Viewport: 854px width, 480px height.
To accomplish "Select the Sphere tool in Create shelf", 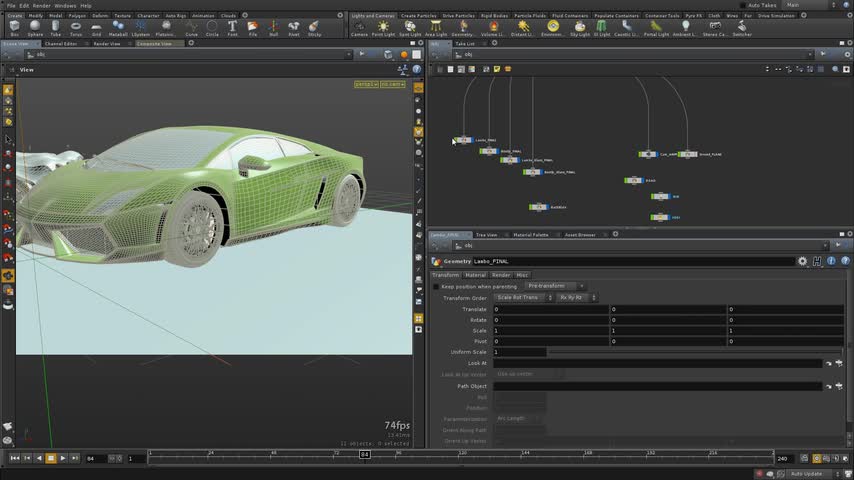I will pos(36,28).
